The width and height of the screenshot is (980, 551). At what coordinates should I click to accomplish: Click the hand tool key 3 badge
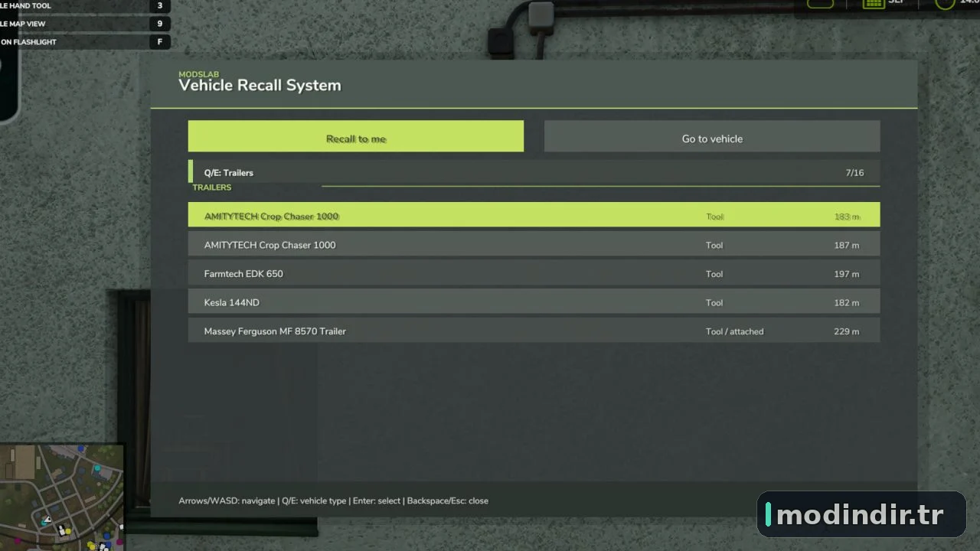click(160, 6)
